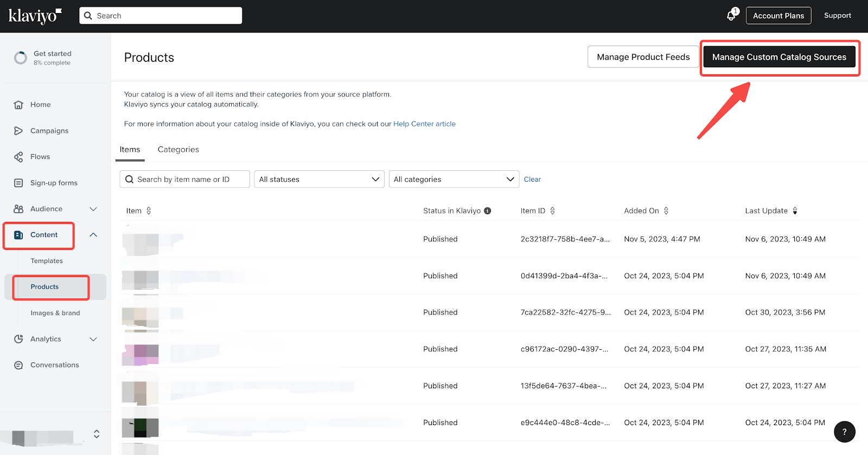The image size is (868, 455).
Task: Click Manage Custom Catalog Sources button
Action: tap(779, 57)
